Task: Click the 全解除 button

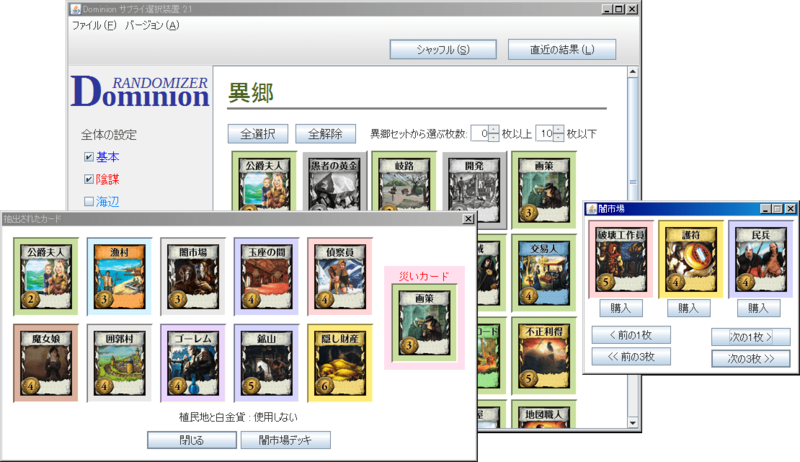Action: coord(326,134)
